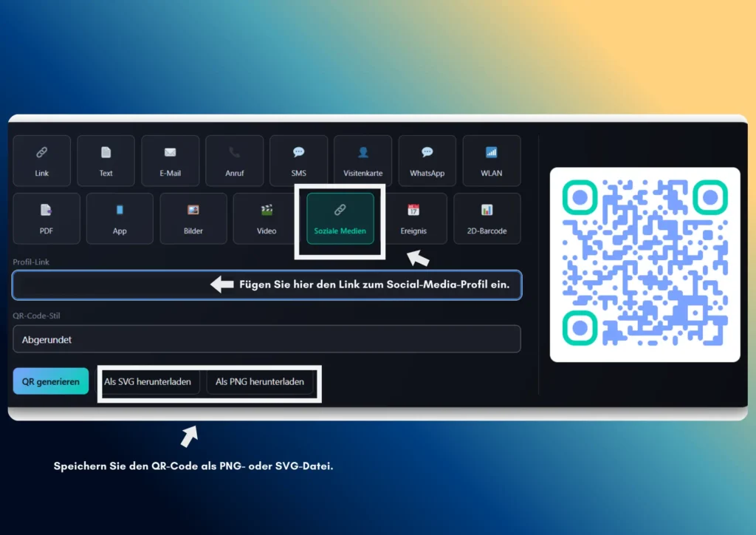This screenshot has width=756, height=535.
Task: Choose the 2D-Barcode option
Action: tap(487, 218)
